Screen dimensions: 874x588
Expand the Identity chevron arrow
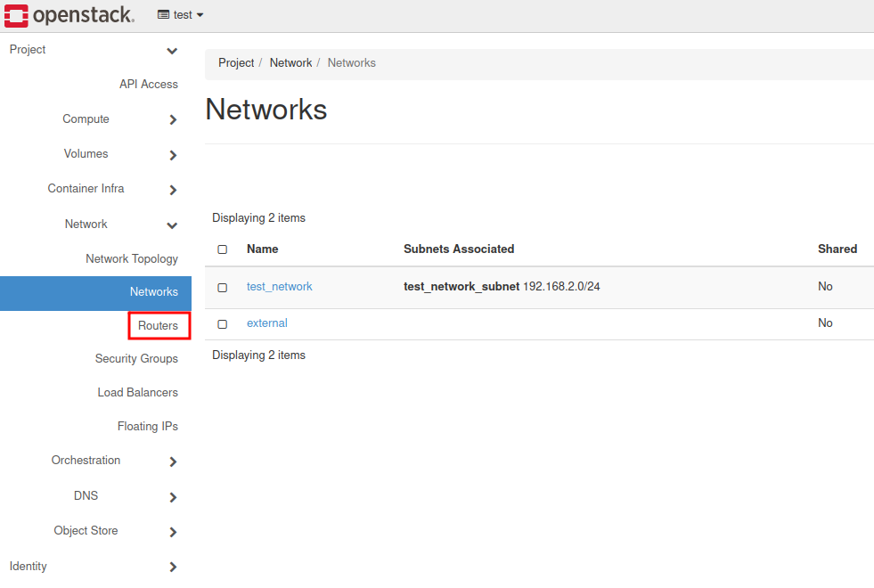coord(173,567)
